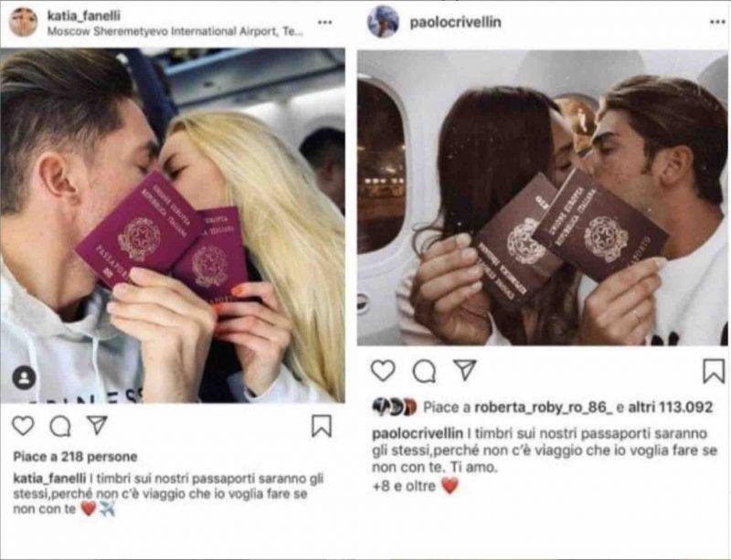
Task: Open Moscow Sheremetyevo International Airport location
Action: click(x=175, y=32)
